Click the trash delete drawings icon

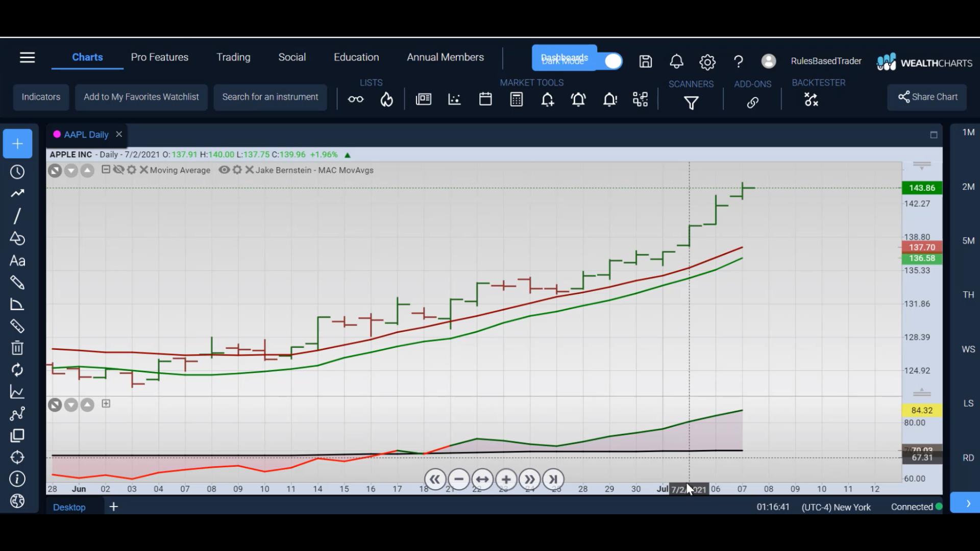(17, 348)
